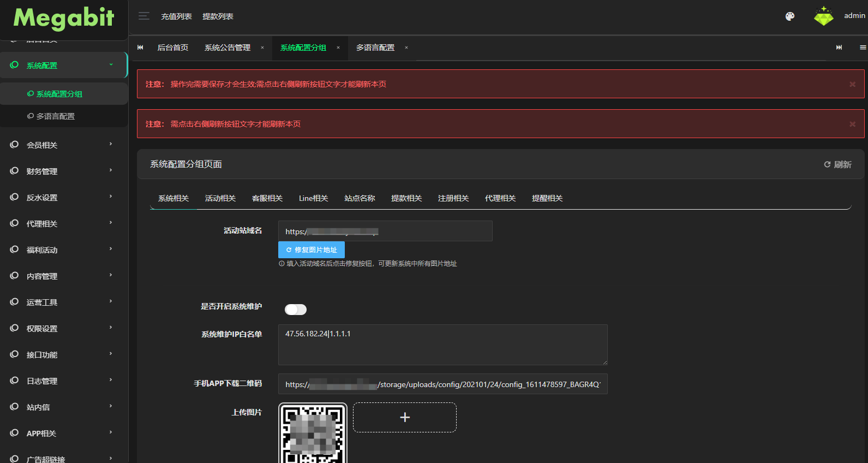Click the uploaded QR code thumbnail
Image resolution: width=868 pixels, height=463 pixels.
click(x=313, y=434)
